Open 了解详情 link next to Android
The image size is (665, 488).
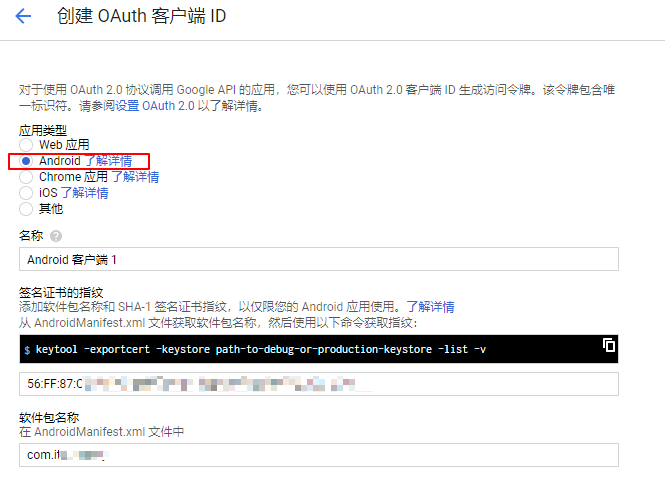pos(108,161)
